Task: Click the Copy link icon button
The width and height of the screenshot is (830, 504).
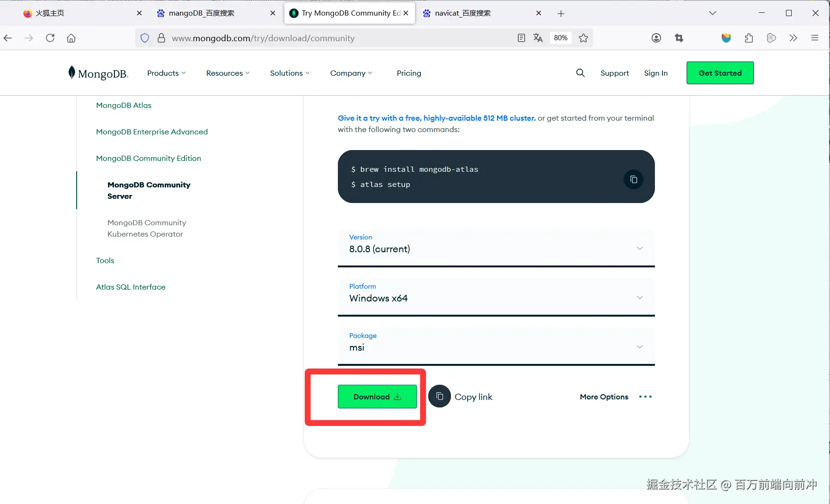Action: (440, 397)
